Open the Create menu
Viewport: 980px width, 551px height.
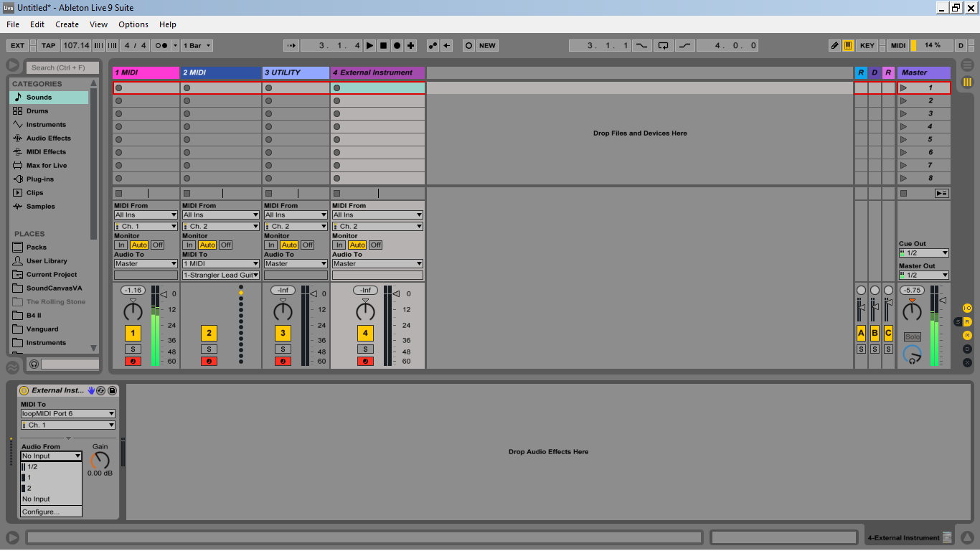pos(67,24)
